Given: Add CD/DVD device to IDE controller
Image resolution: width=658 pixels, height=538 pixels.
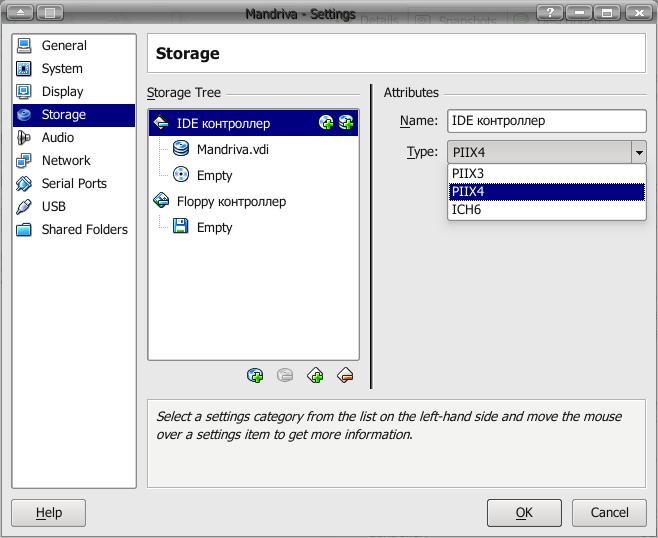Looking at the screenshot, I should [326, 123].
